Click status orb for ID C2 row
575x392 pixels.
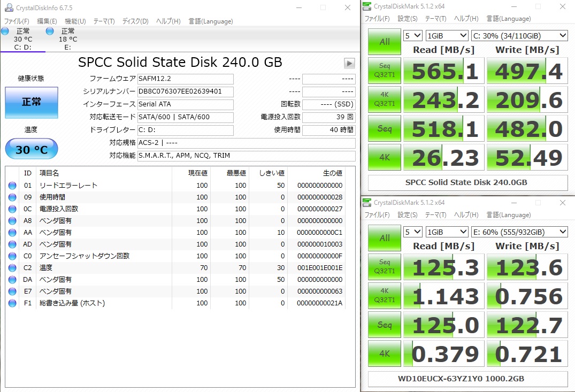click(12, 268)
